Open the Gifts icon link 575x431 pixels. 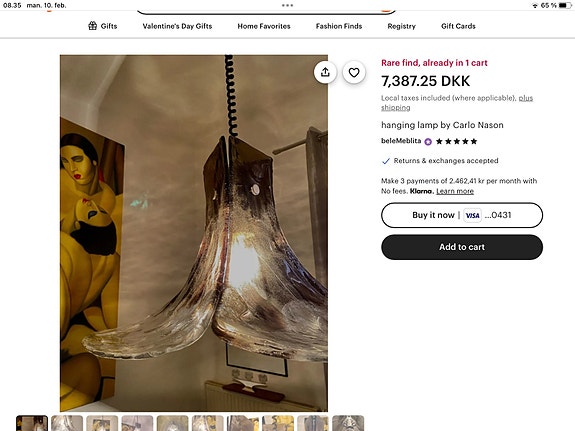(92, 26)
